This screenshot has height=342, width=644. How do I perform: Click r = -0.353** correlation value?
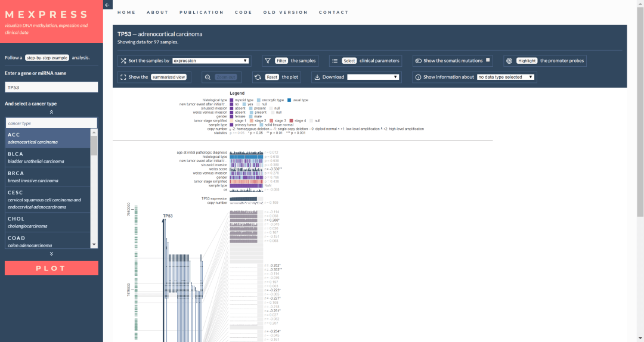tap(273, 270)
